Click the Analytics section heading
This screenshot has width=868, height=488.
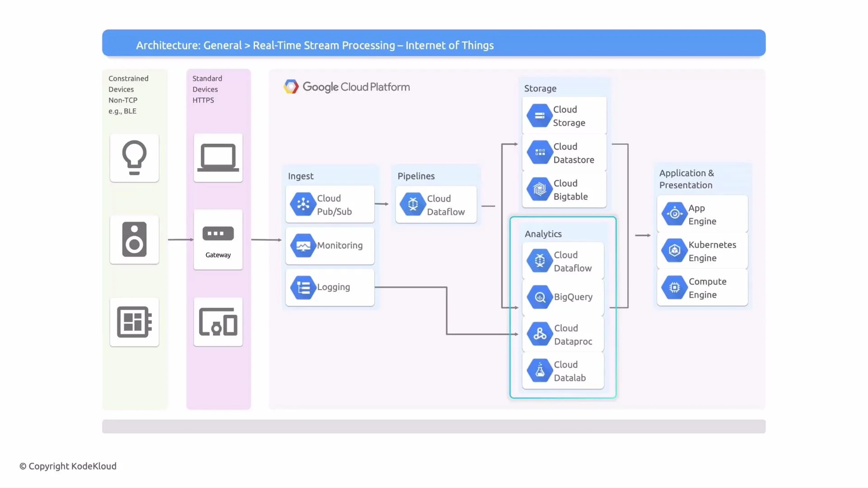point(543,234)
